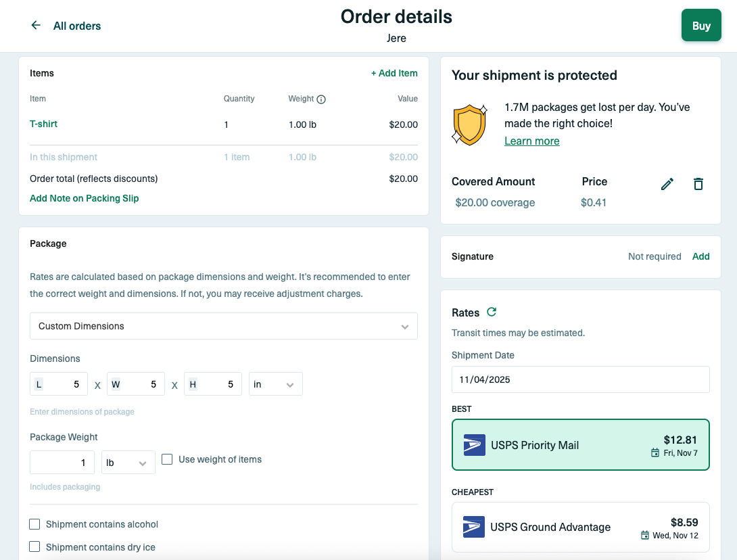Click + Add Item
737x560 pixels.
point(394,73)
